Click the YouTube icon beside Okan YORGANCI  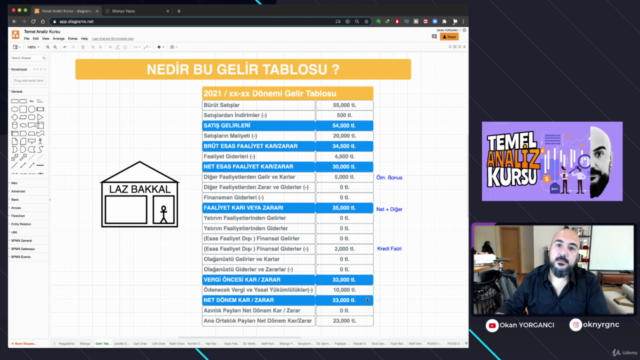tap(492, 325)
